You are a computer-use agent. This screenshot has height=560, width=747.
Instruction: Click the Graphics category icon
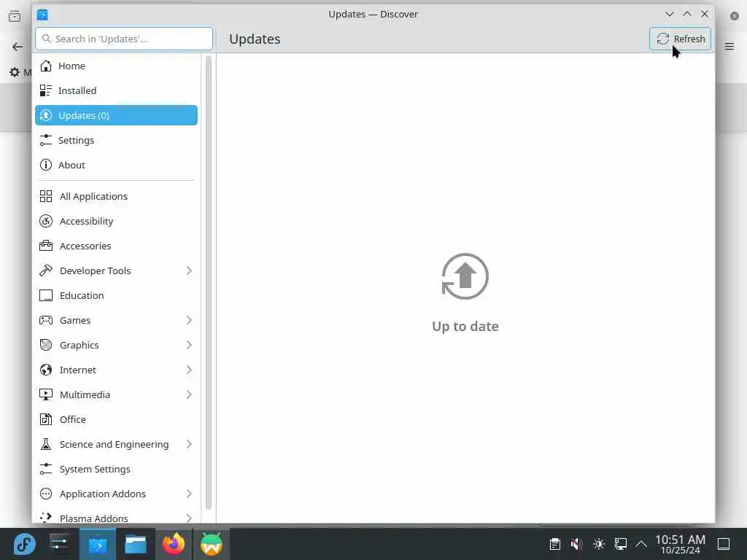pyautogui.click(x=46, y=345)
